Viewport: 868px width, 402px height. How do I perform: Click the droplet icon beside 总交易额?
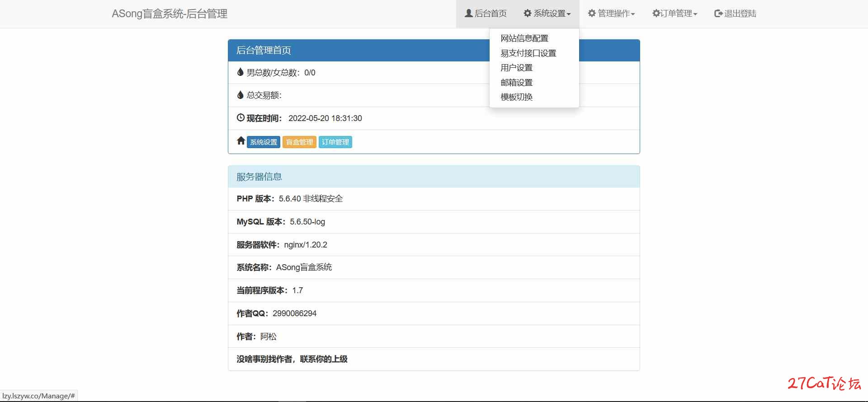[x=241, y=94]
